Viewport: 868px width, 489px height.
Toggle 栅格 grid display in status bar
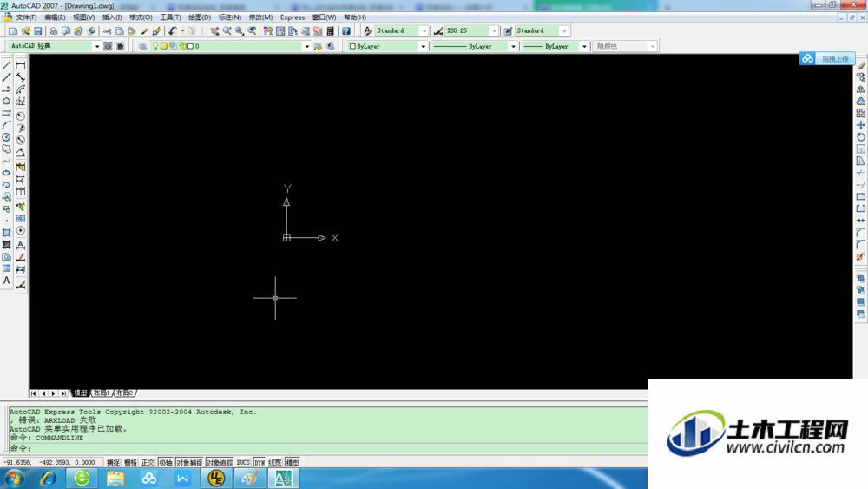(131, 462)
